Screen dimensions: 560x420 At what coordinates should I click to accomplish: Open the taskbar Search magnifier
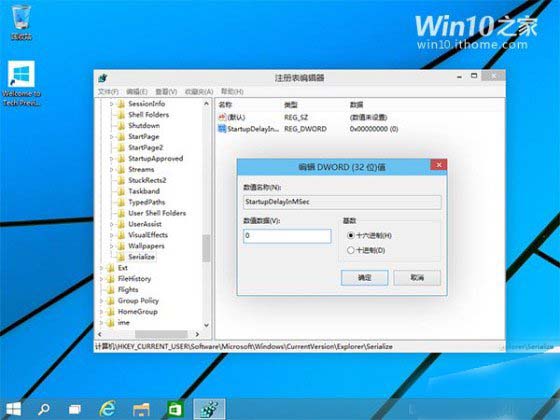tap(44, 409)
